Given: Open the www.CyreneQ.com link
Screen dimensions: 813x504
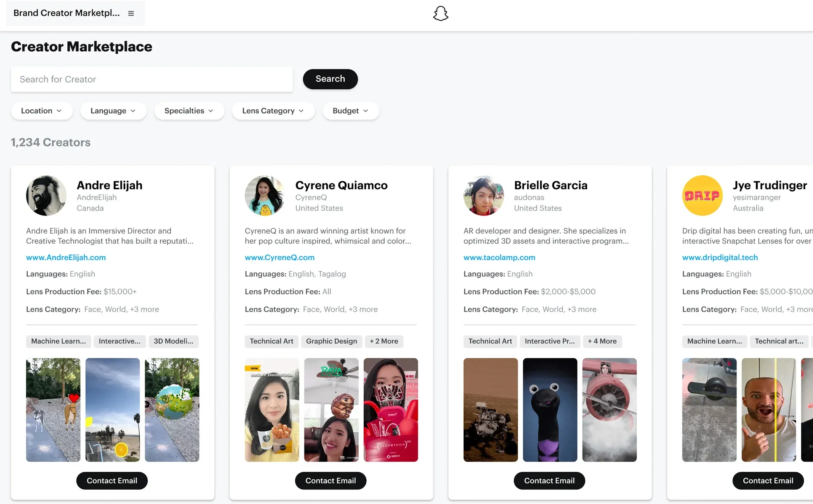Looking at the screenshot, I should pyautogui.click(x=279, y=258).
